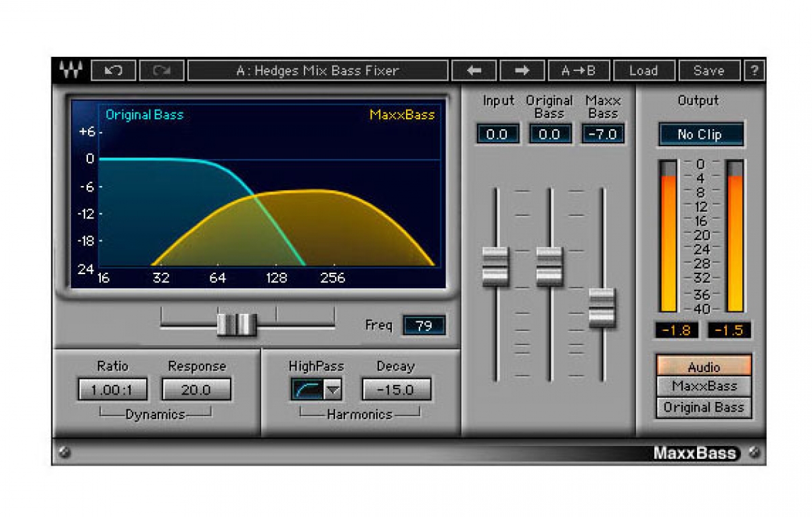Viewport: 812px width, 517px height.
Task: Click the left peak readout -1.8
Action: coord(677,330)
